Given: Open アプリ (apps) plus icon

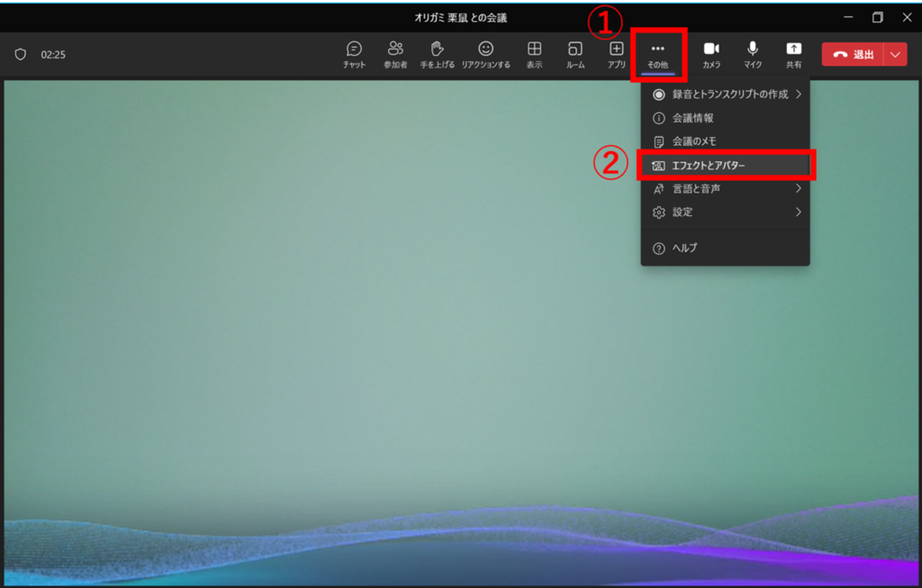Looking at the screenshot, I should click(x=616, y=53).
